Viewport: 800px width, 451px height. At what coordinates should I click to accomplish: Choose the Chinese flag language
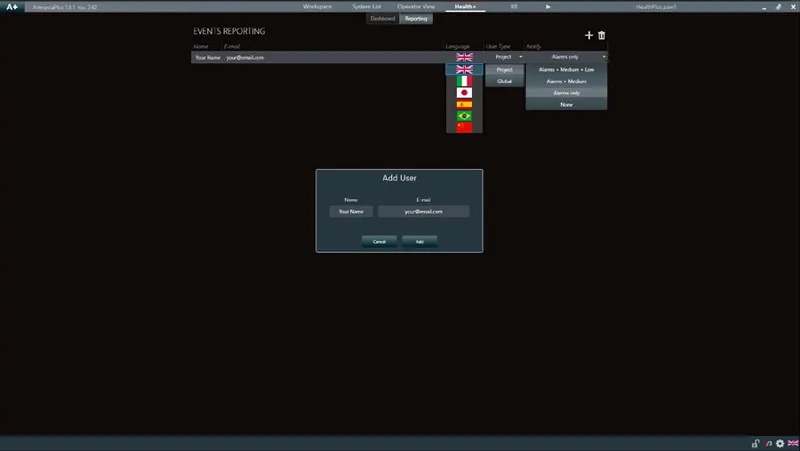coord(464,127)
